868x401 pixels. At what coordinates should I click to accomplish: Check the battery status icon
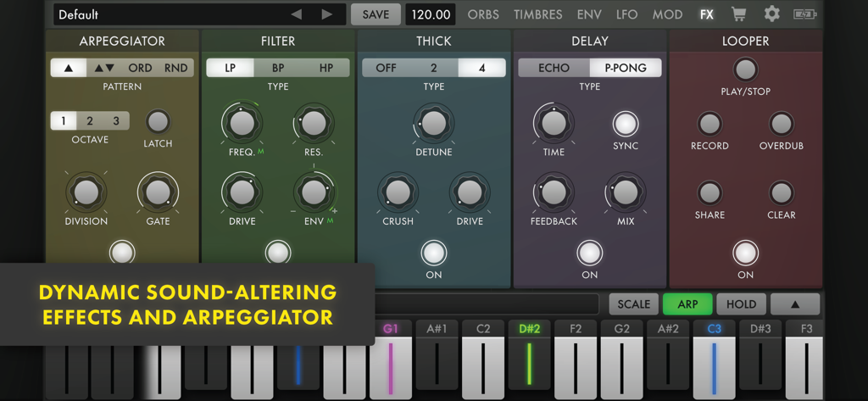point(805,14)
